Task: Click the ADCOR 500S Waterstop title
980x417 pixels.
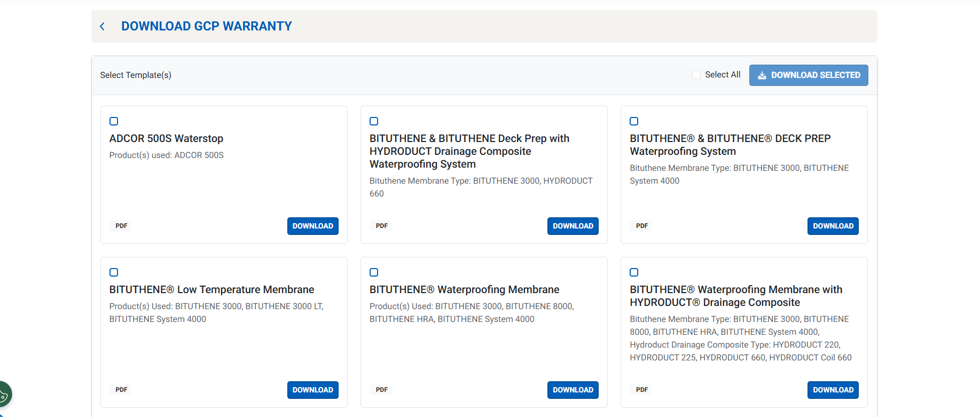Action: (166, 138)
